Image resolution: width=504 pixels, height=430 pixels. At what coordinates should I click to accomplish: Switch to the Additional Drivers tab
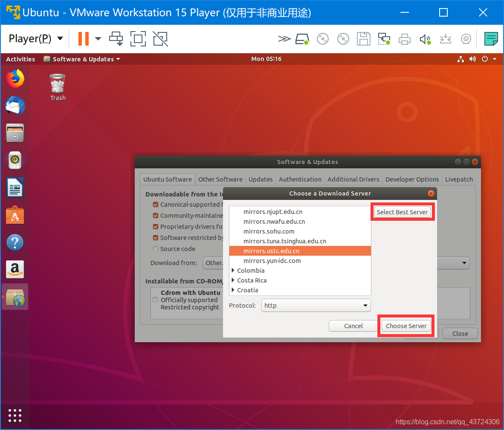353,179
